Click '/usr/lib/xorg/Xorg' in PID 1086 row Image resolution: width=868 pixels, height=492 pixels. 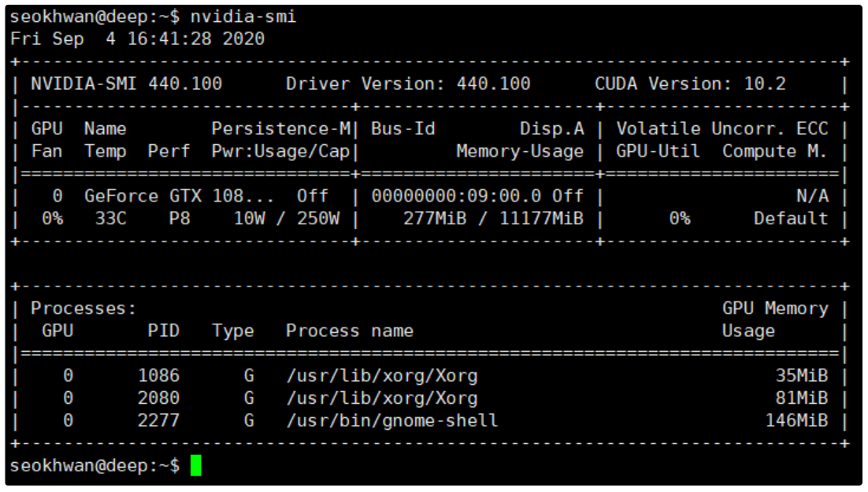382,375
